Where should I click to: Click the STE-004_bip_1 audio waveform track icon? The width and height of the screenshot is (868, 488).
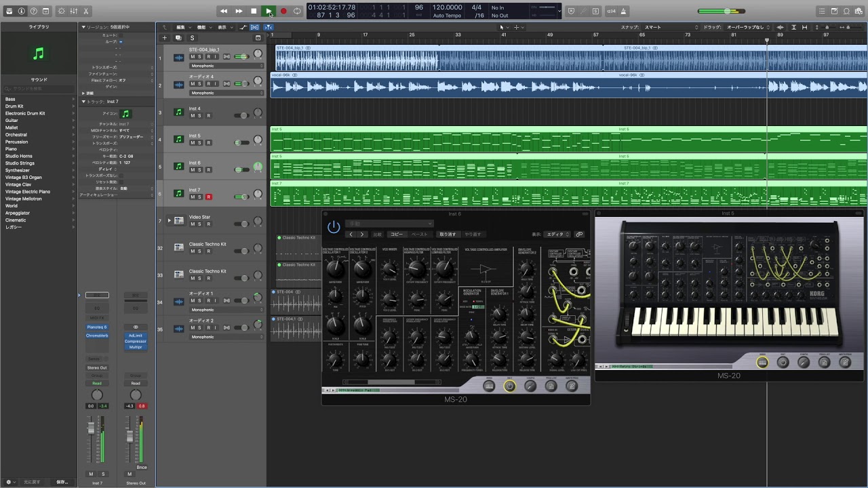(x=178, y=58)
